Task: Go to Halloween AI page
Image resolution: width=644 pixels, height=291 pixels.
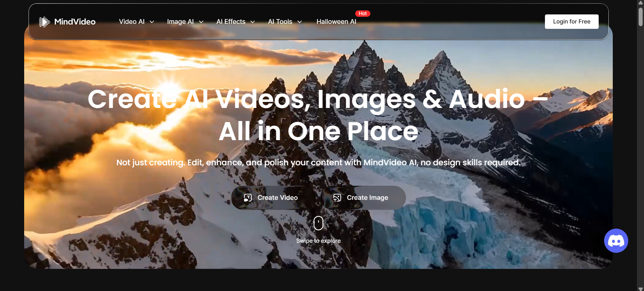Action: pyautogui.click(x=336, y=22)
